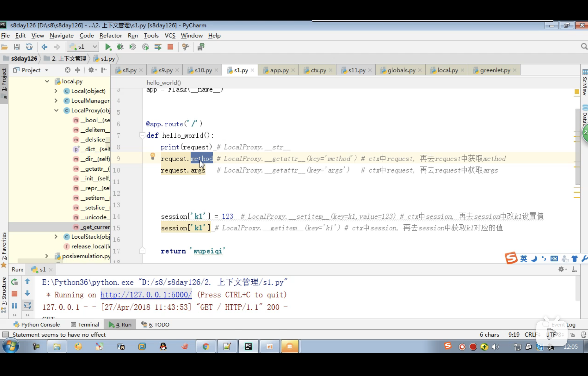Image resolution: width=588 pixels, height=376 pixels.
Task: Open Chrome from the Windows taskbar
Action: (206, 346)
